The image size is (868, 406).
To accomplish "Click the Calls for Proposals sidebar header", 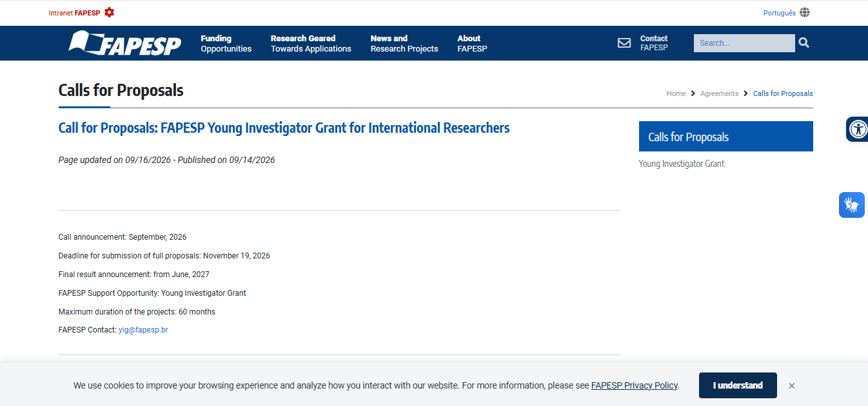I will tap(726, 137).
